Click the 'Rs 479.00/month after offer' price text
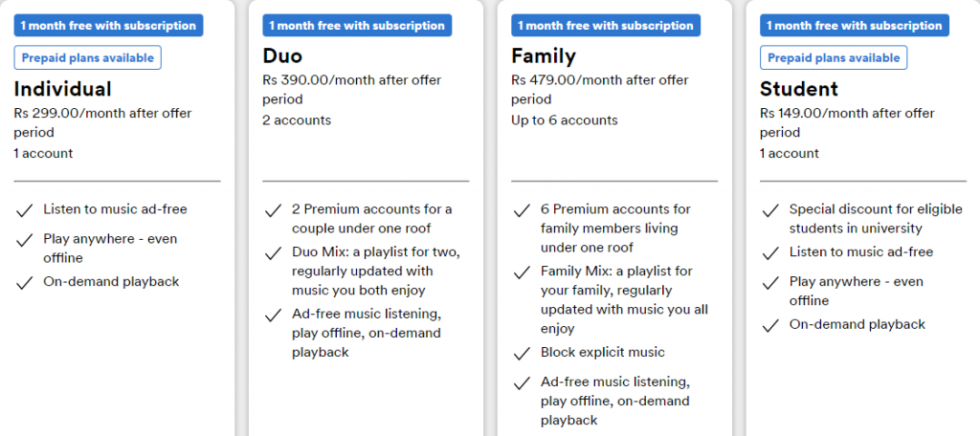Screen dimensions: 980x436 (x=600, y=80)
